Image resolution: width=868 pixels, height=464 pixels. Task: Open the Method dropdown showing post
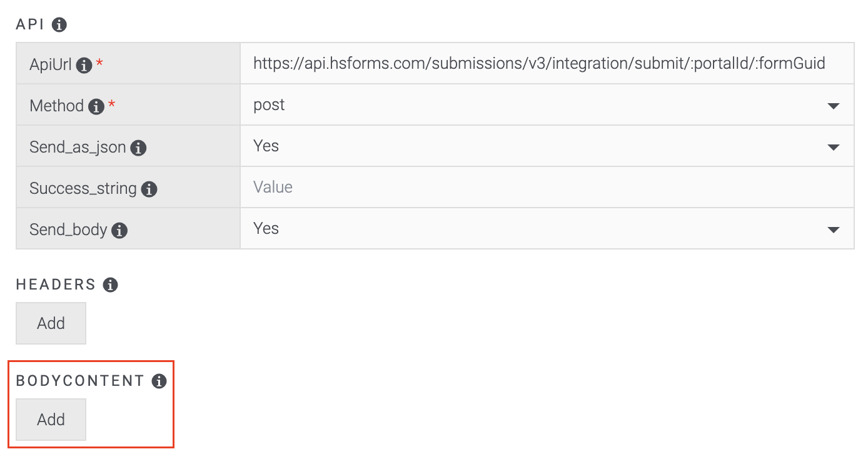click(547, 105)
